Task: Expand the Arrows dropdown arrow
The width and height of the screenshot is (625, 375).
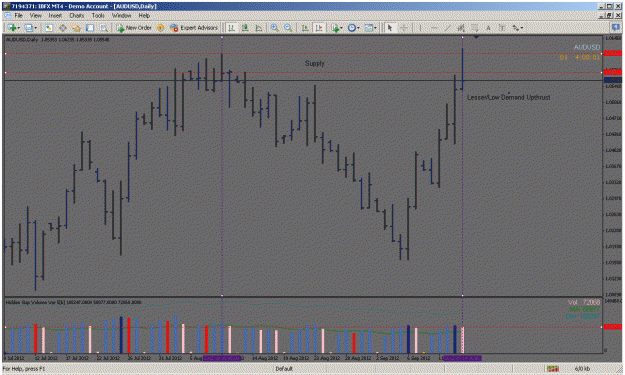Action: 522,28
